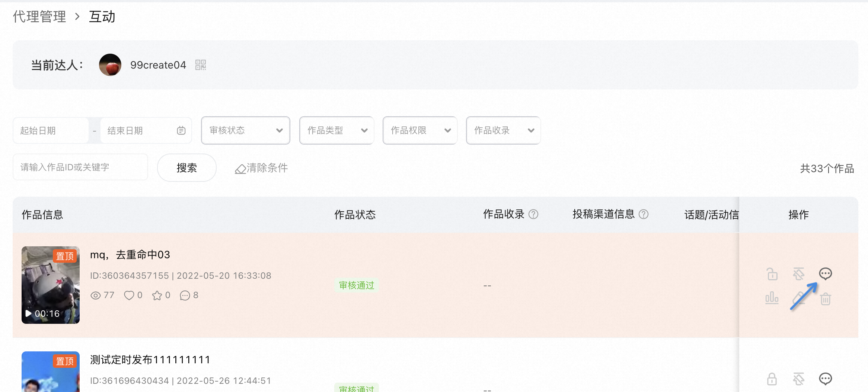Click the 互动 breadcrumb item
The image size is (868, 392).
[x=102, y=17]
